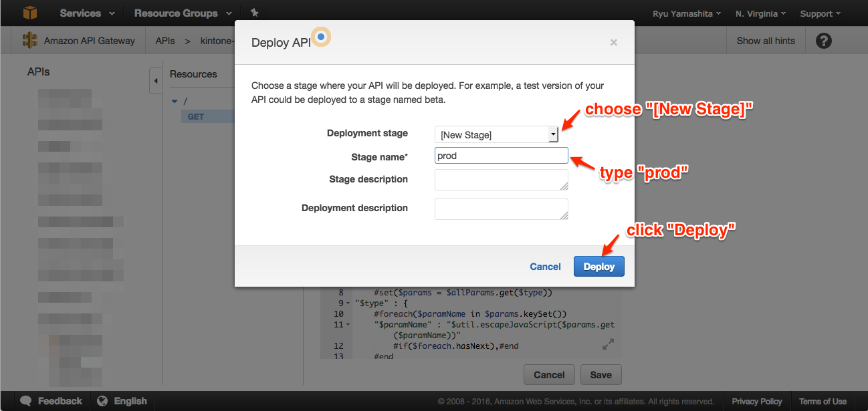Click the kintone breadcrumb item

point(217,41)
